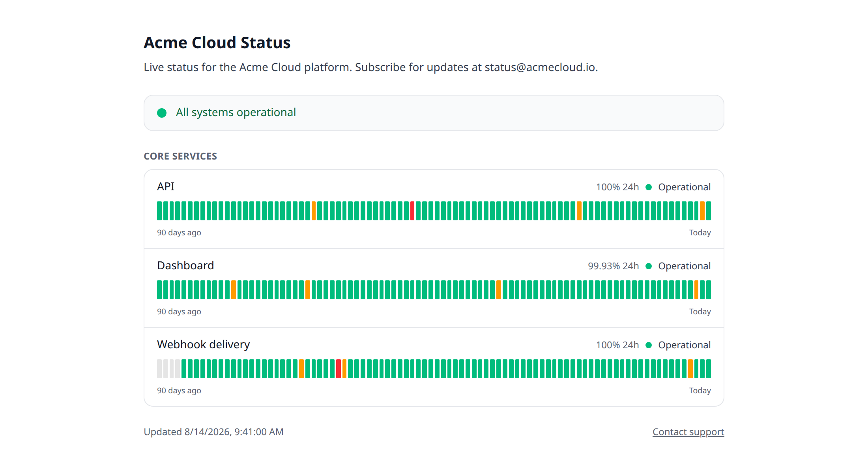The height and width of the screenshot is (462, 868).
Task: Click the API 100% 24h uptime value
Action: [617, 187]
